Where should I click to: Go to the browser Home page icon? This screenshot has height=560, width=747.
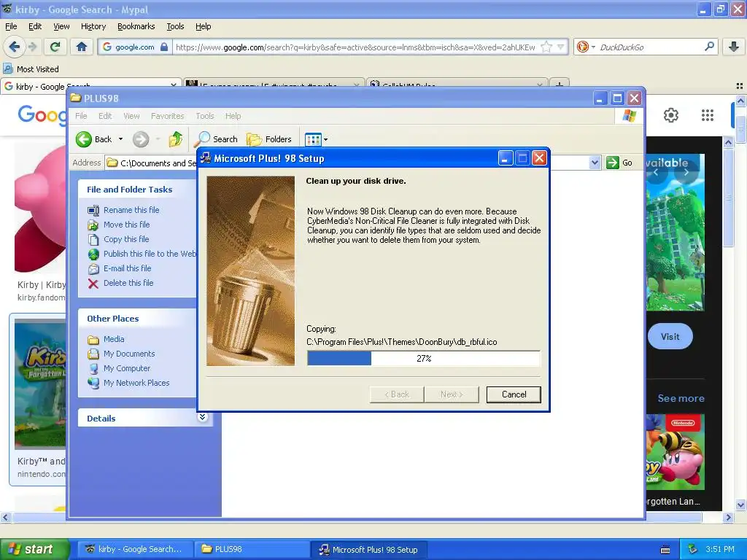(x=82, y=47)
